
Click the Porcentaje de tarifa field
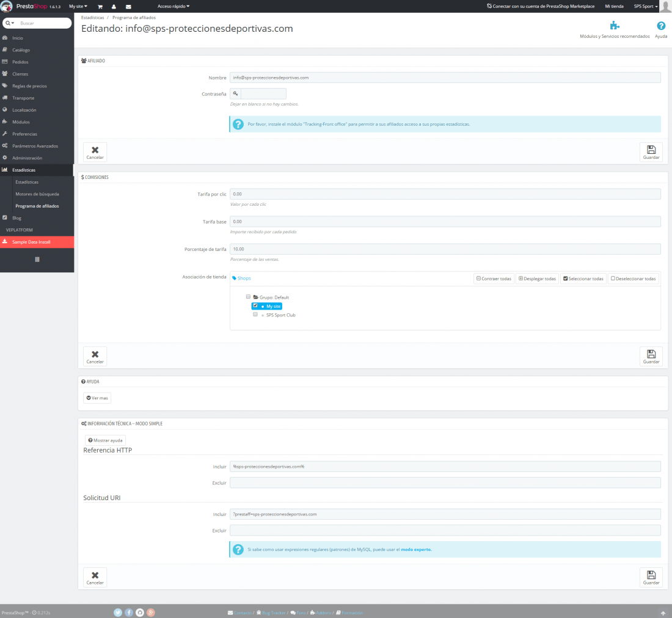point(445,249)
